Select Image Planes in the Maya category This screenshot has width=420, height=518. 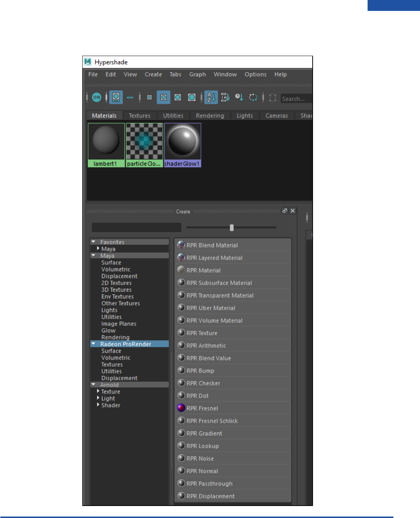pos(119,324)
